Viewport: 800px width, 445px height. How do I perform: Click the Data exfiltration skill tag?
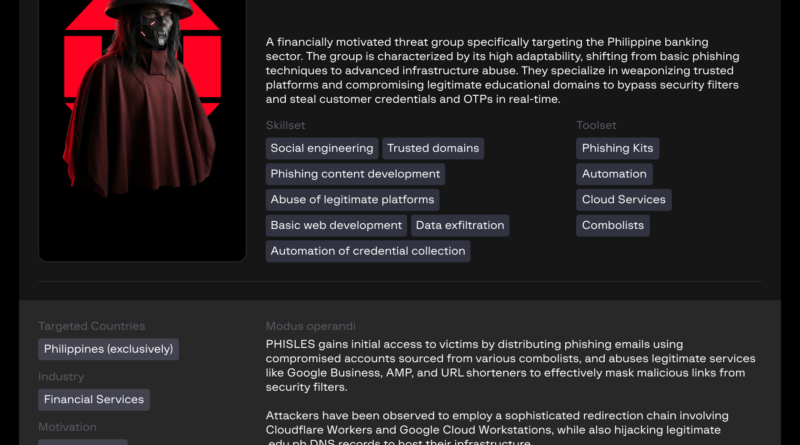pos(460,226)
